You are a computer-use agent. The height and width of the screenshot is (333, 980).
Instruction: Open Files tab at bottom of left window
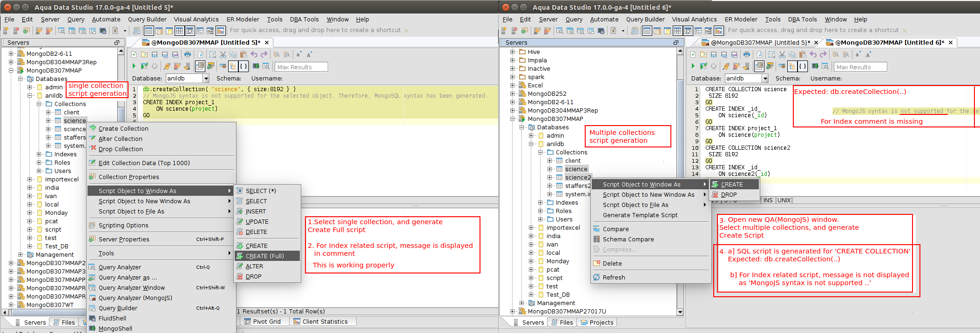click(64, 322)
